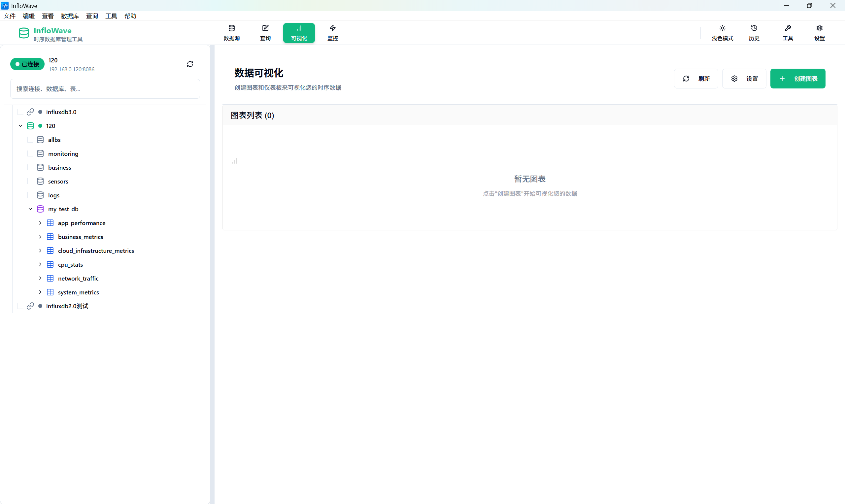Switch to the 数据源 tab
845x504 pixels.
point(232,33)
